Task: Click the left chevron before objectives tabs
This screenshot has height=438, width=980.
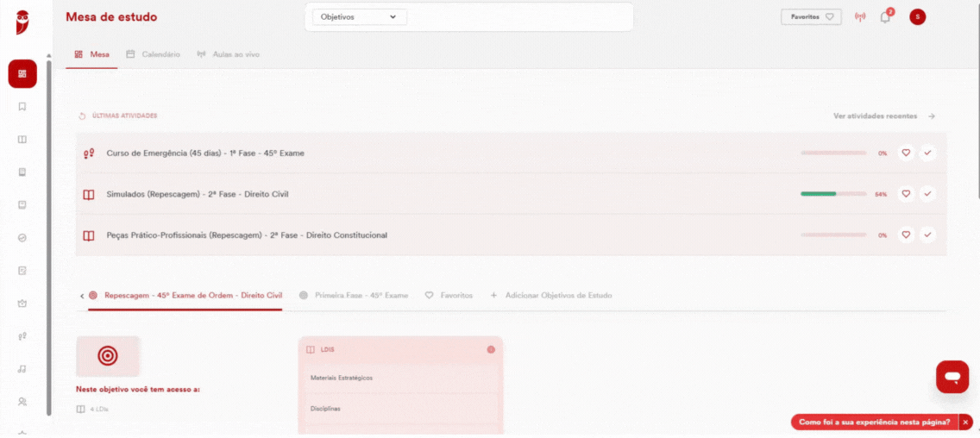Action: (82, 296)
